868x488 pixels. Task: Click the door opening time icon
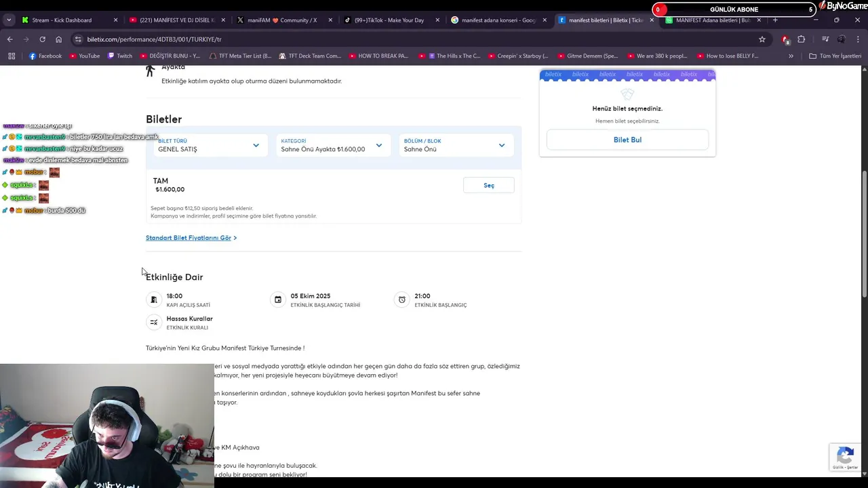click(154, 300)
